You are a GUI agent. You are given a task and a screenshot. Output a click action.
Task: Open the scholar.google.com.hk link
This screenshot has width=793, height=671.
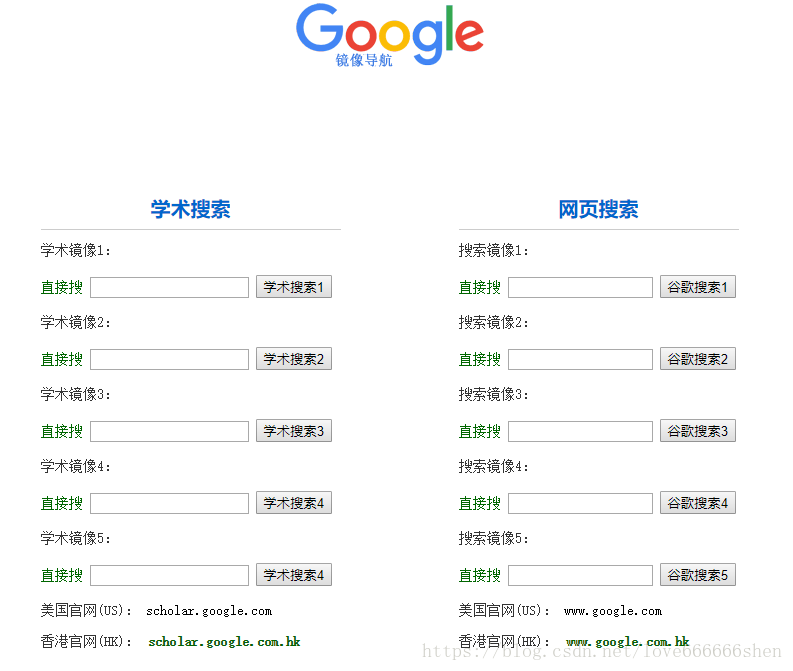point(224,642)
